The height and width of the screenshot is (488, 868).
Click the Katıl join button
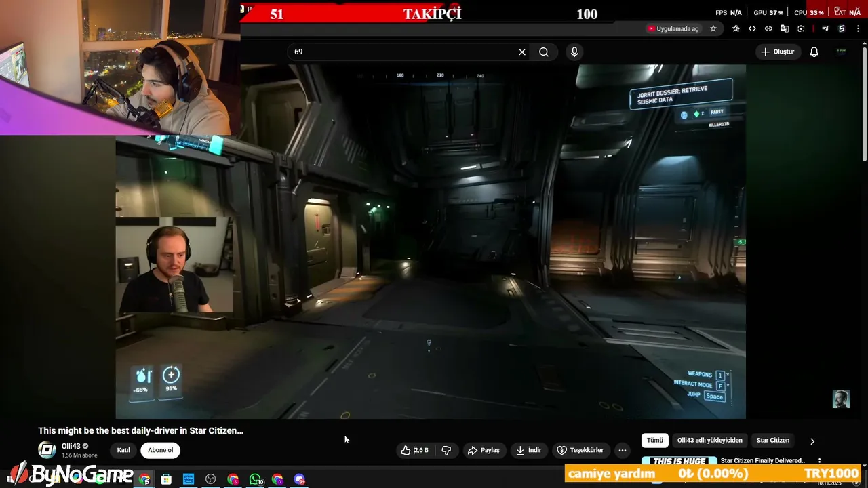pos(123,450)
